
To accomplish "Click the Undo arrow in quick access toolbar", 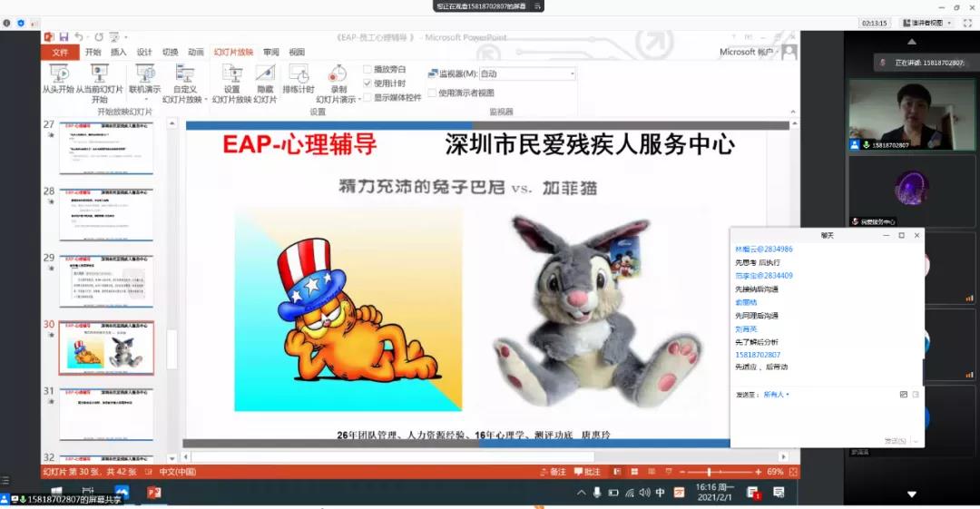I will coord(79,37).
